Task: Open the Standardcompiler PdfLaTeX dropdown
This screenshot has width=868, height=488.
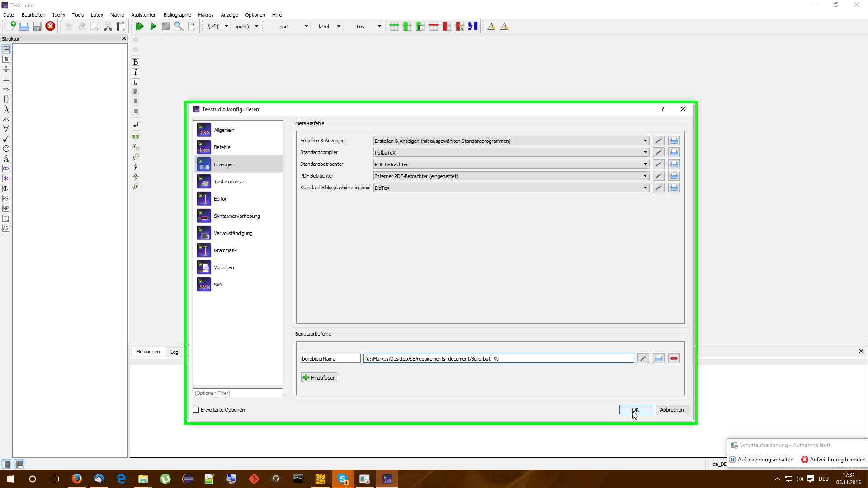Action: click(x=511, y=152)
